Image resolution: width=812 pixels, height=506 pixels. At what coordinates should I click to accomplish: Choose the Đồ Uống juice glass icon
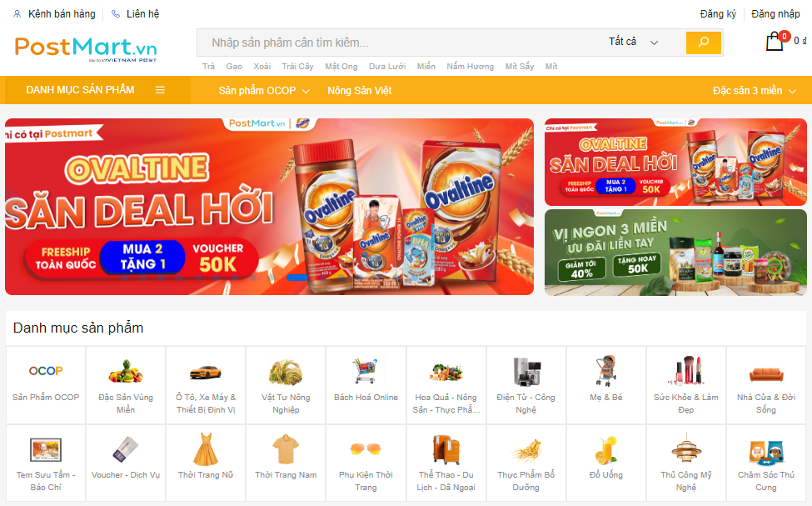[606, 449]
